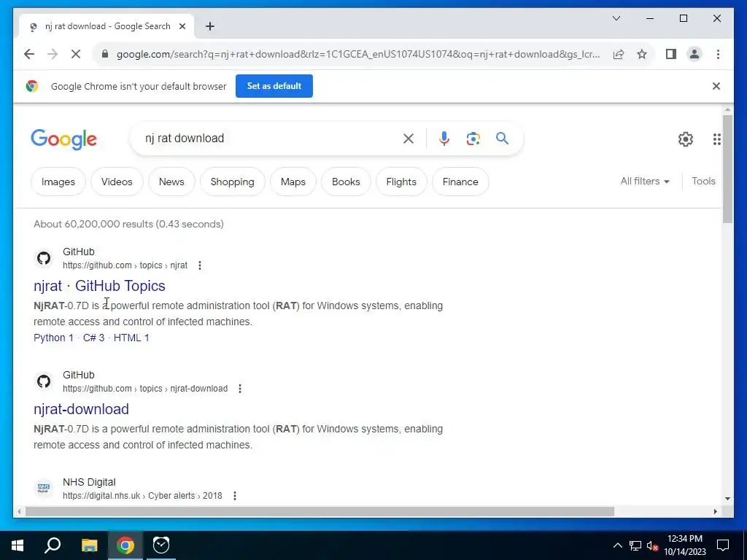Clear the search box text

pos(409,139)
